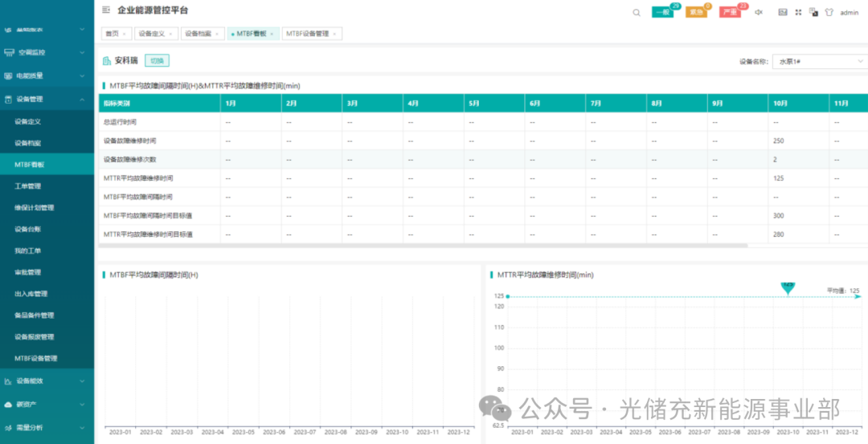The image size is (868, 444).
Task: Open the 严重 alarms button with 23 badge
Action: click(x=730, y=12)
